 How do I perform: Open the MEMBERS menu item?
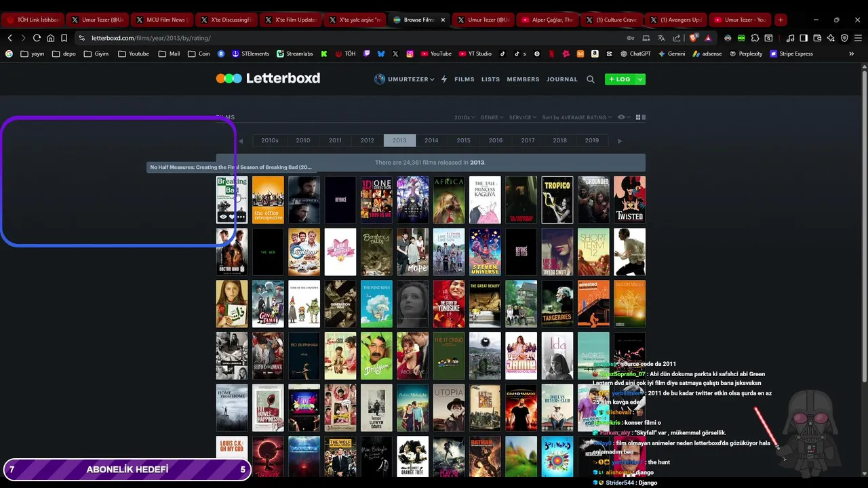tap(523, 79)
